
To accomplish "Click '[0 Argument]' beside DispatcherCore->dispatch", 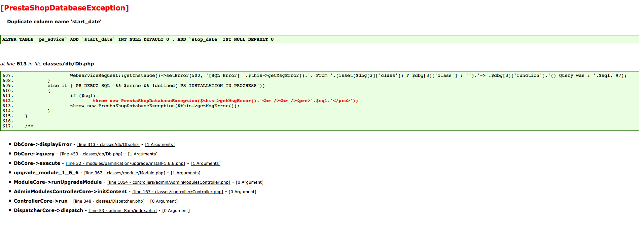I will click(x=176, y=211).
